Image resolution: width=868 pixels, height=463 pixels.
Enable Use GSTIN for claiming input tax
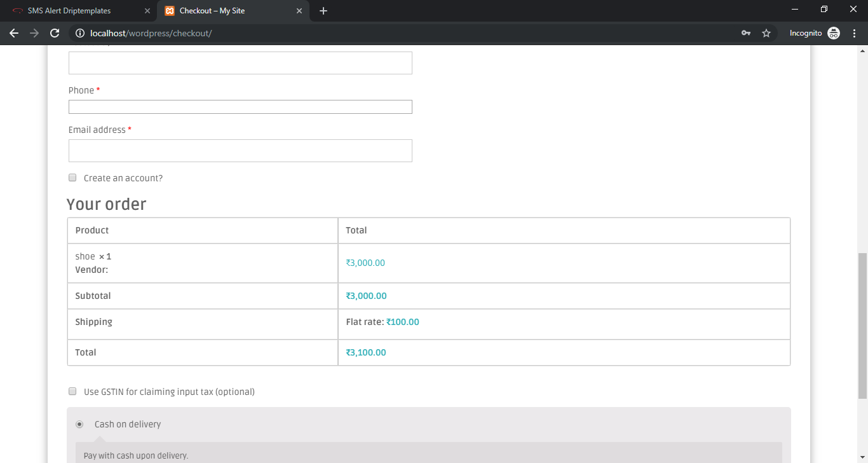coord(72,391)
